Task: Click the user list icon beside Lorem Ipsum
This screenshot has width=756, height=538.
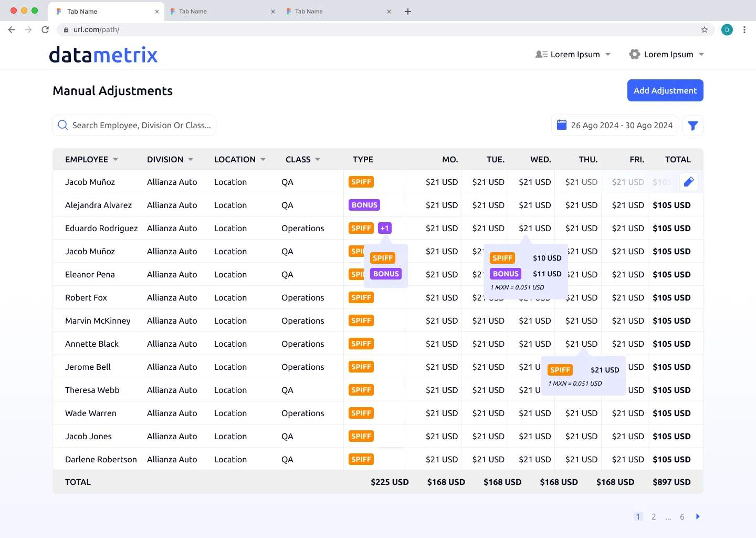Action: 541,54
